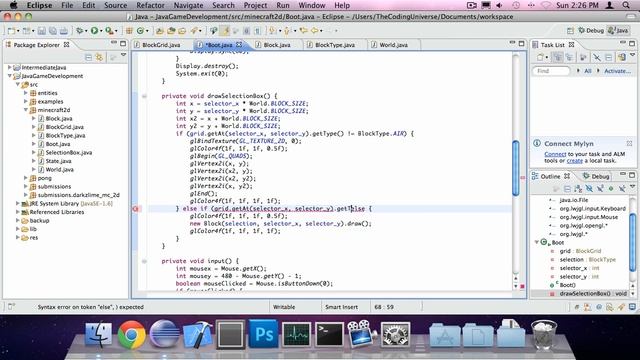Click the Debug bug toolbar icon
This screenshot has height=360, width=640.
pos(80,31)
